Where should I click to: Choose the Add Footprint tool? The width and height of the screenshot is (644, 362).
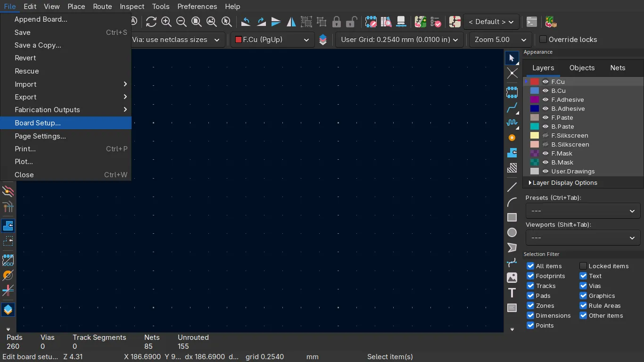coord(512,92)
